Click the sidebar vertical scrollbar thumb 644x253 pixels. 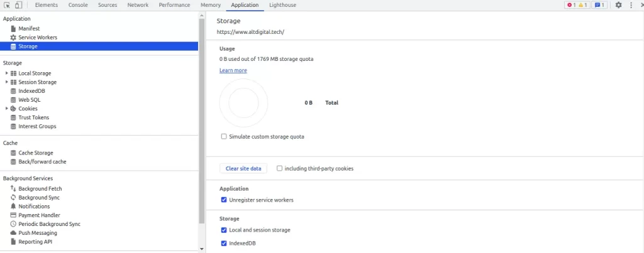point(201,121)
